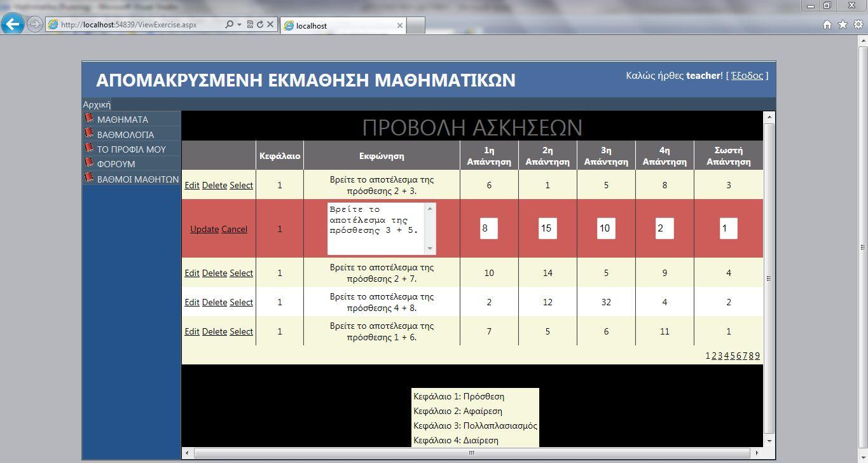Click the ΠΡΟΒΟΛΗ ΑΣΚΗΣΕΩΝ heading
868x463 pixels.
pyautogui.click(x=472, y=127)
